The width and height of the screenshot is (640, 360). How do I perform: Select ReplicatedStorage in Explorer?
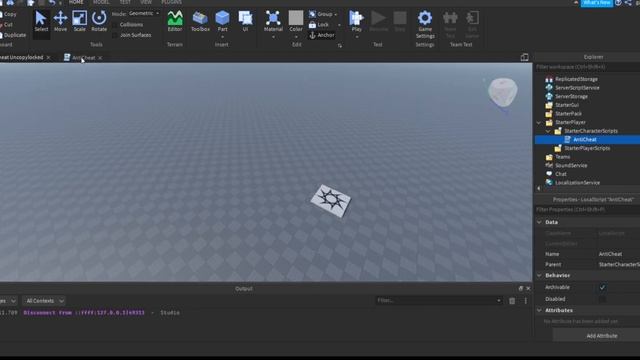tap(576, 79)
